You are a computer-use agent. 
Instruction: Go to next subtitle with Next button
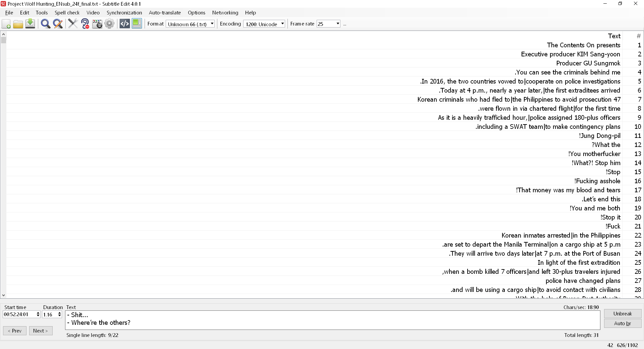point(41,331)
